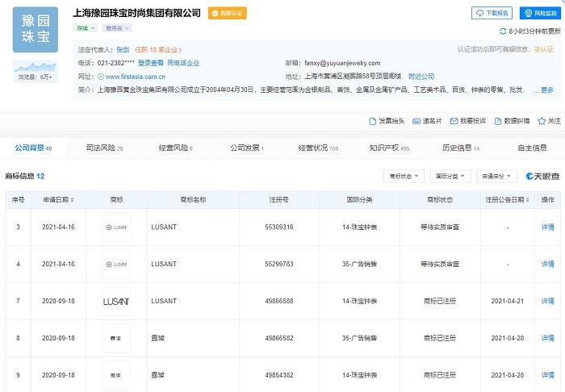The height and width of the screenshot is (392, 565).
Task: Open LUSANT logo thumbnail for 55299783
Action: [116, 265]
